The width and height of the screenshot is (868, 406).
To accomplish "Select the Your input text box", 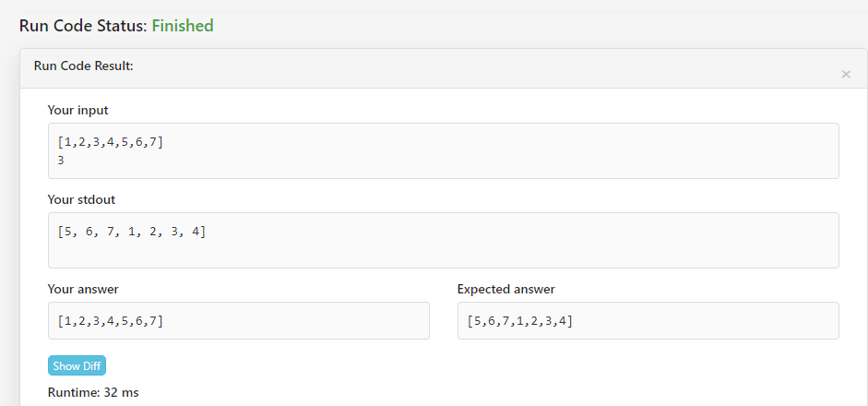I will (x=444, y=150).
